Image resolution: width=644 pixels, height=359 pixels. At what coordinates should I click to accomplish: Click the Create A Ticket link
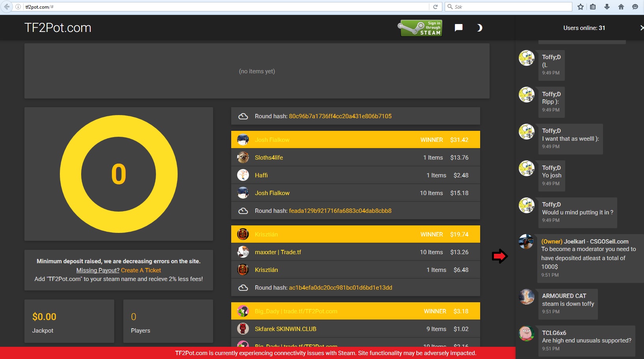[x=141, y=270]
